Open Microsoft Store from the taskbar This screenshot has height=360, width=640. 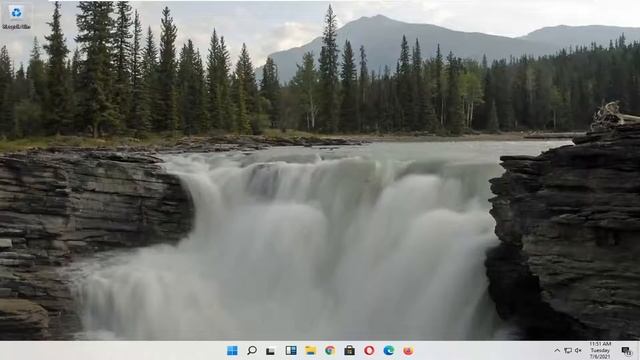(349, 350)
